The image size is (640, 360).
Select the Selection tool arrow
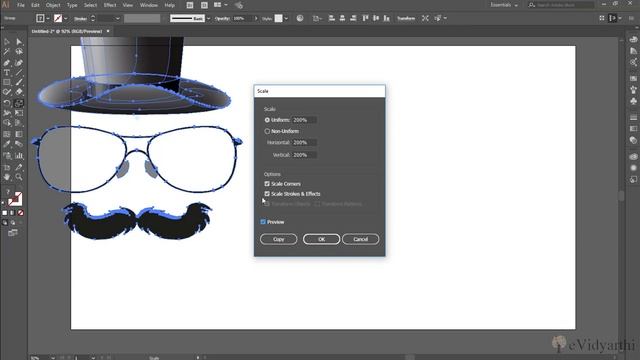pyautogui.click(x=7, y=42)
